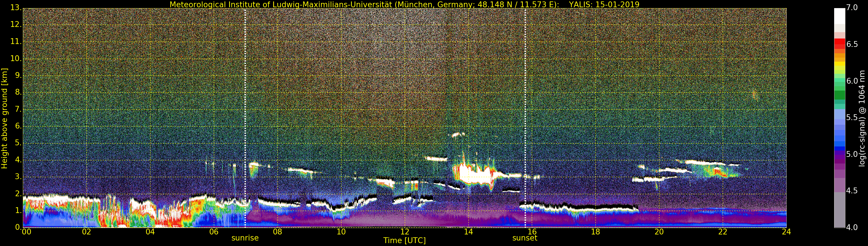Click height-axis tick label 5.
The height and width of the screenshot is (246, 868).
tap(18, 143)
